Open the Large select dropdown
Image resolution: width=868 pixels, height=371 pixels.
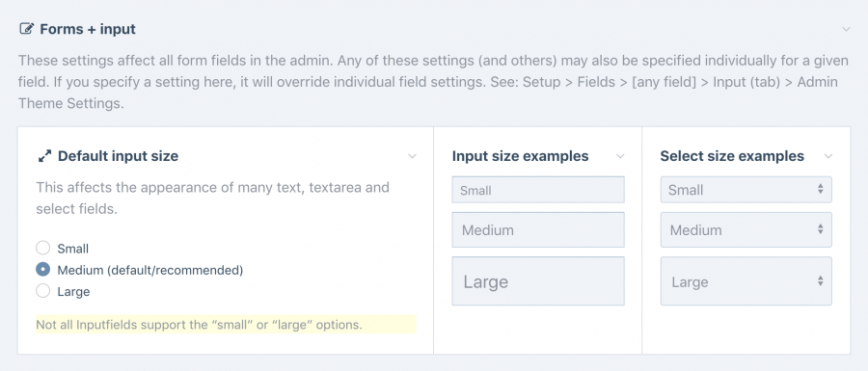[x=746, y=280]
